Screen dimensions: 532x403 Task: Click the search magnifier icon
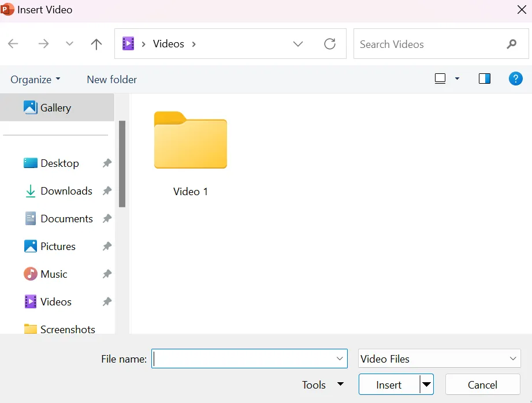pyautogui.click(x=512, y=44)
